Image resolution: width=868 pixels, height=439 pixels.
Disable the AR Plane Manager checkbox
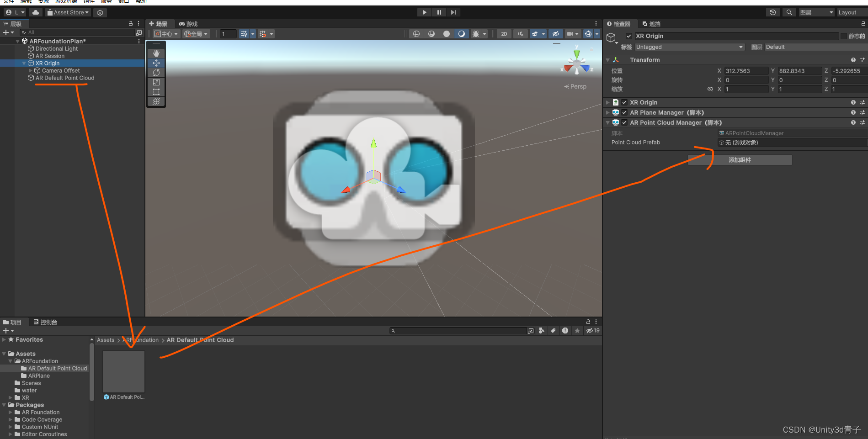point(624,112)
